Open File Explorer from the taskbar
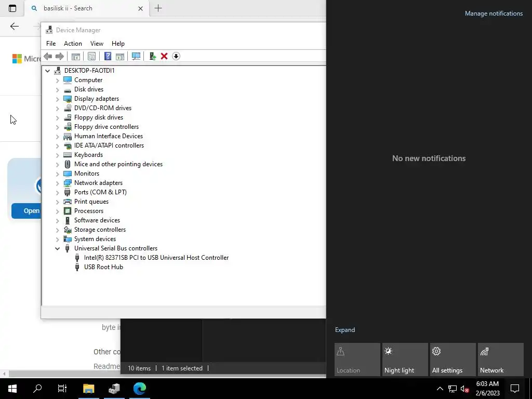The width and height of the screenshot is (532, 399). click(x=88, y=388)
